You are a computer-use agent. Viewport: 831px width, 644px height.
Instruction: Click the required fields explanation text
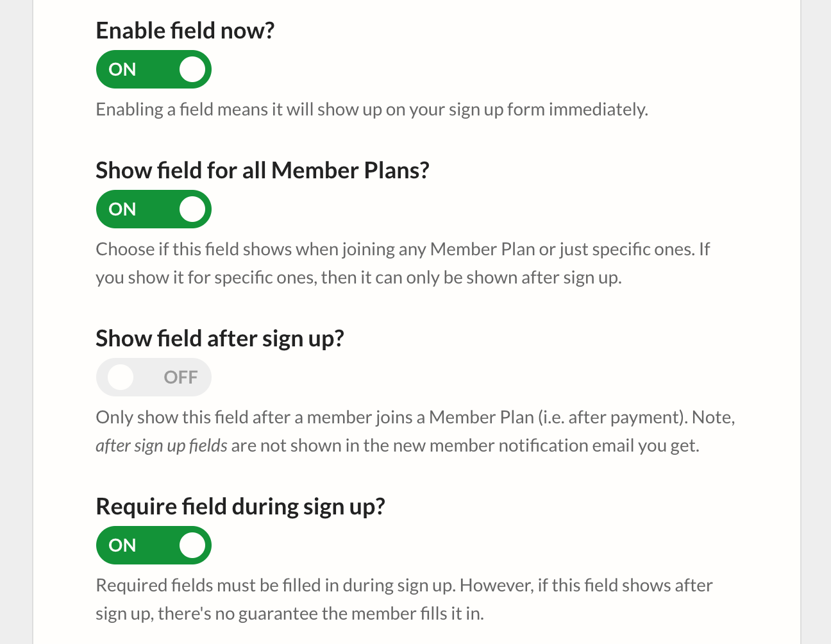tap(404, 598)
